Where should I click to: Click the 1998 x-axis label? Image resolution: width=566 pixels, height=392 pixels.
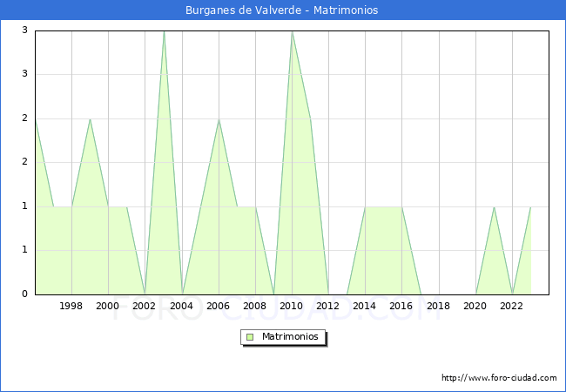(71, 306)
